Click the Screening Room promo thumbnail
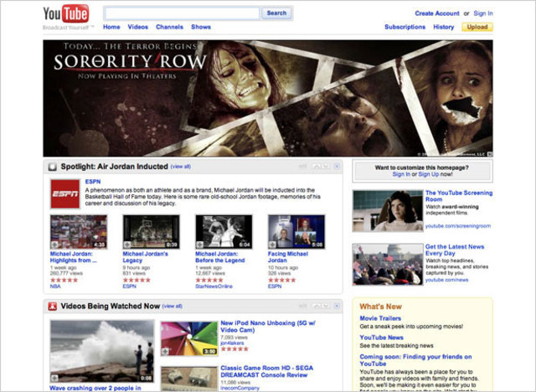 (x=388, y=211)
